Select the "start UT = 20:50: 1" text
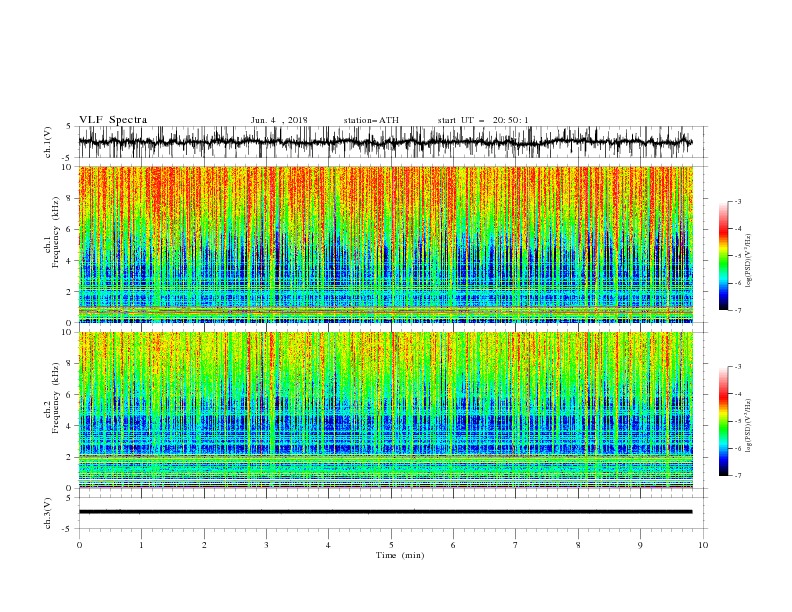 pos(483,120)
